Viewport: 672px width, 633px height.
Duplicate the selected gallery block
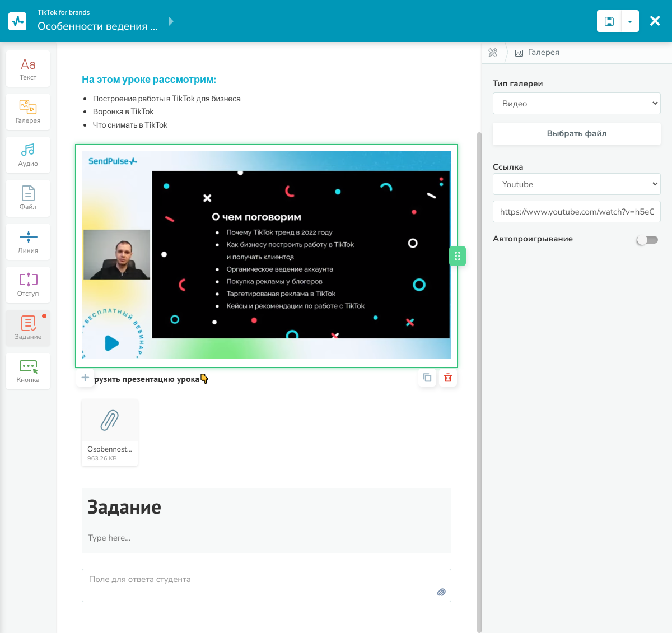[x=427, y=378]
